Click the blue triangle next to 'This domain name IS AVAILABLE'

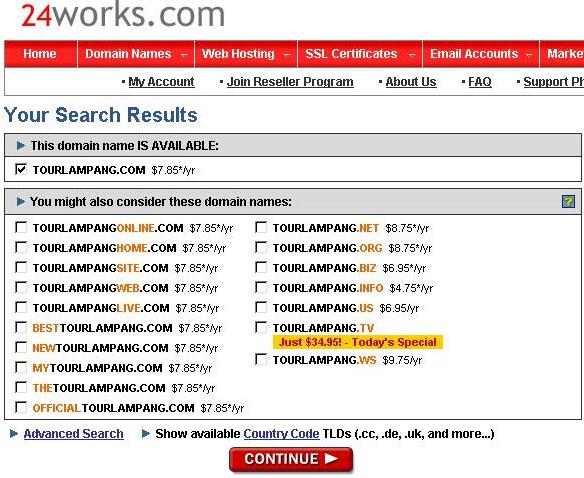tap(21, 145)
